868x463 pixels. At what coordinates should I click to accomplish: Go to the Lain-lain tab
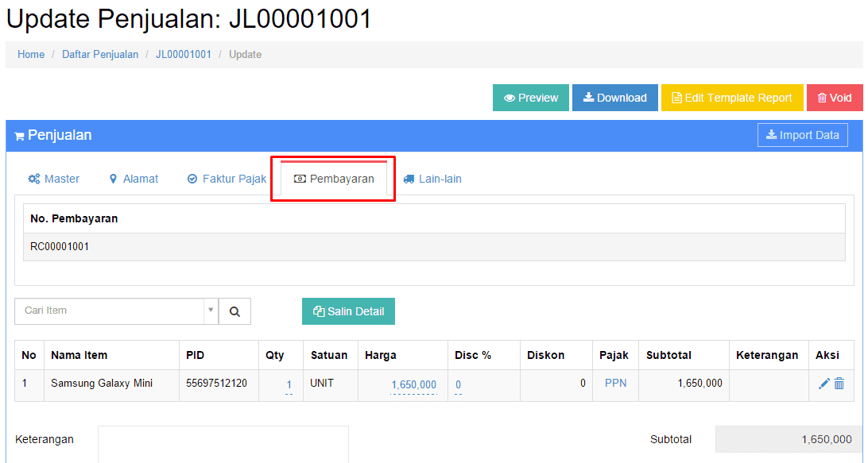tap(432, 179)
